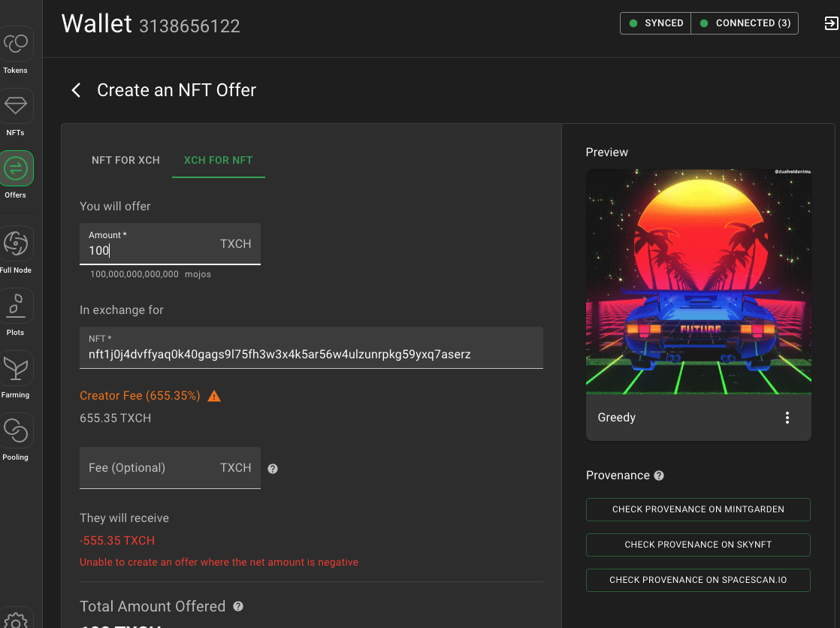Screen dimensions: 840x628
Task: Click the -555.35 TXCH amount text
Action: tap(117, 541)
